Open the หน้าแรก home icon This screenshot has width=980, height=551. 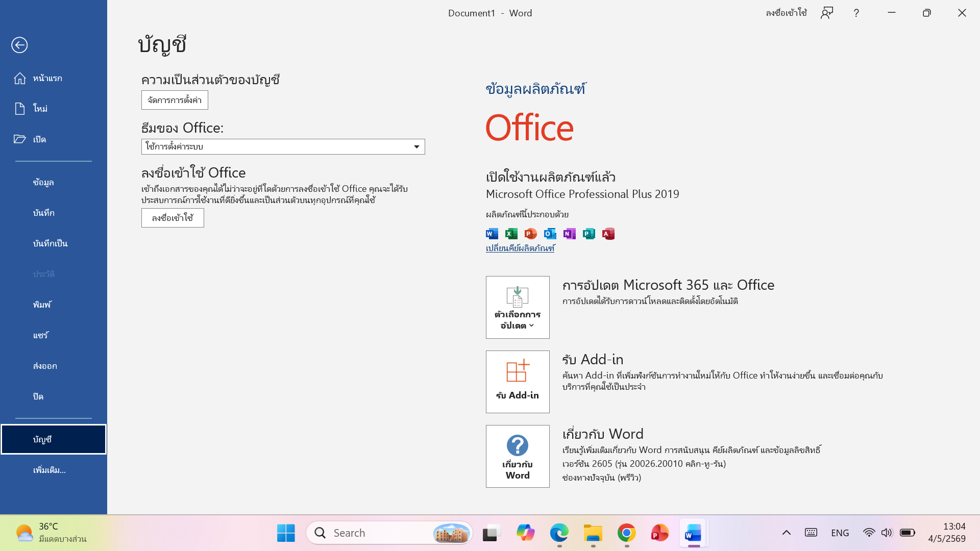point(19,78)
